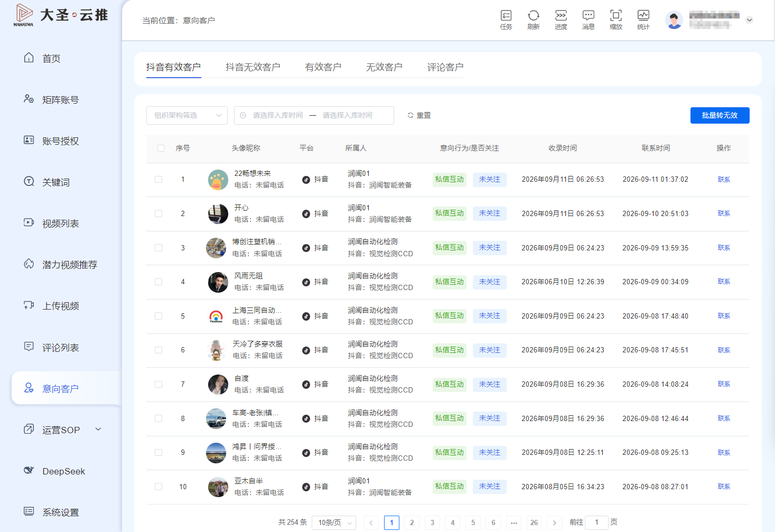Image resolution: width=775 pixels, height=532 pixels.
Task: Click the 批量转无效 button
Action: point(720,115)
